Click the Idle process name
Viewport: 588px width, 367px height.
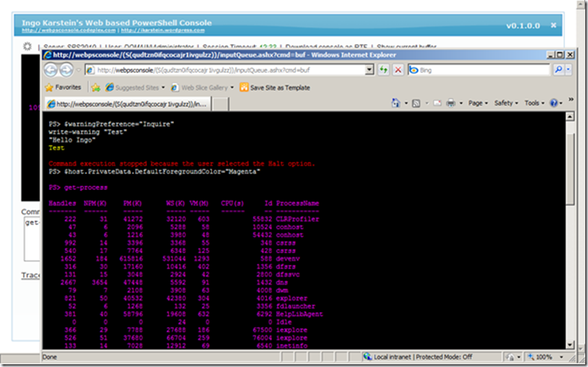pyautogui.click(x=284, y=322)
